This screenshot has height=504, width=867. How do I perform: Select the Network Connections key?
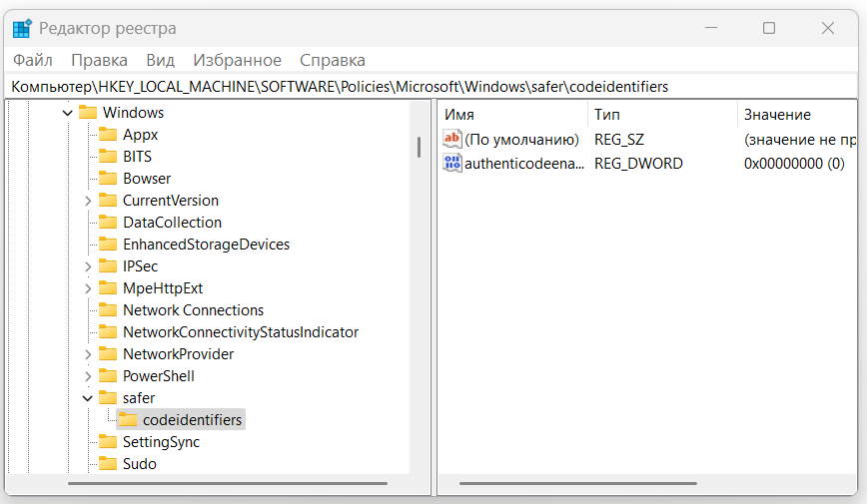tap(193, 310)
